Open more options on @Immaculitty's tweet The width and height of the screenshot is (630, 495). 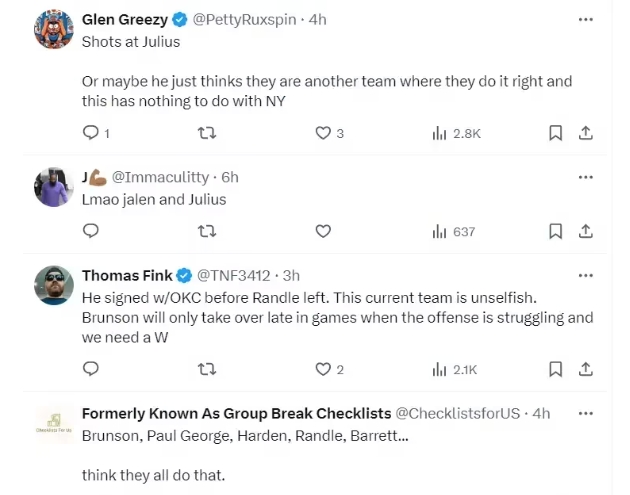click(x=586, y=177)
